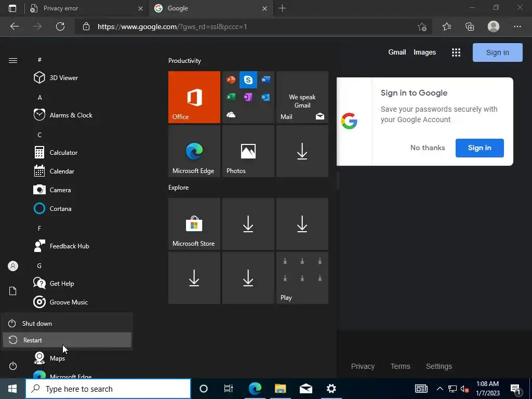
Task: Open the notification center icon
Action: [x=515, y=389]
